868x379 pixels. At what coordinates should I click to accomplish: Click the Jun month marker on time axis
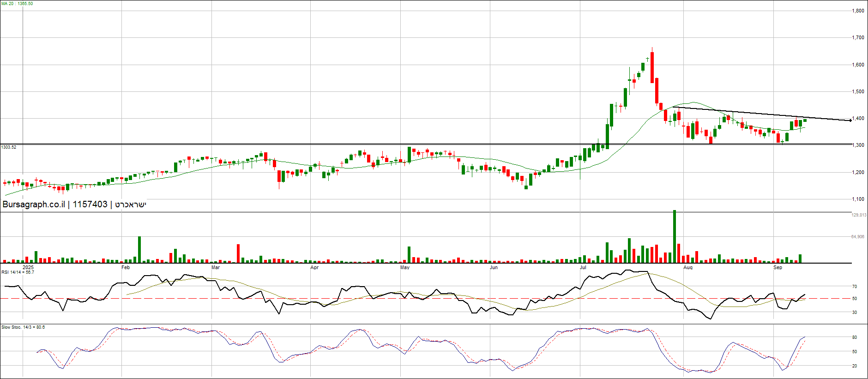tap(494, 268)
